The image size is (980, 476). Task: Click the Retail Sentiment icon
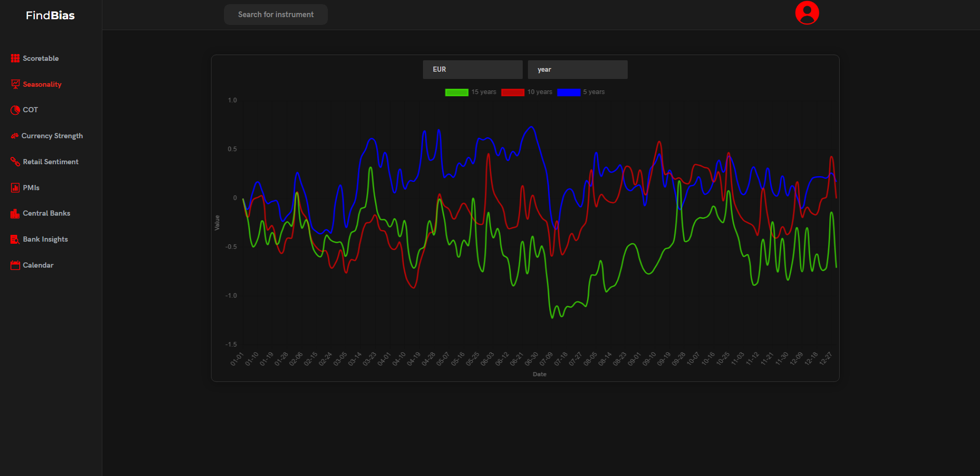(15, 162)
